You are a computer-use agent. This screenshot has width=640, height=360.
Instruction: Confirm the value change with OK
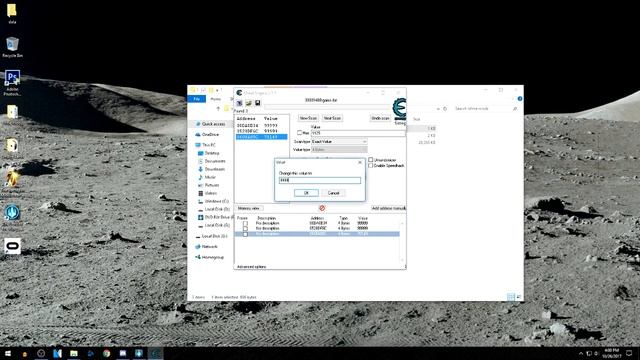(306, 193)
